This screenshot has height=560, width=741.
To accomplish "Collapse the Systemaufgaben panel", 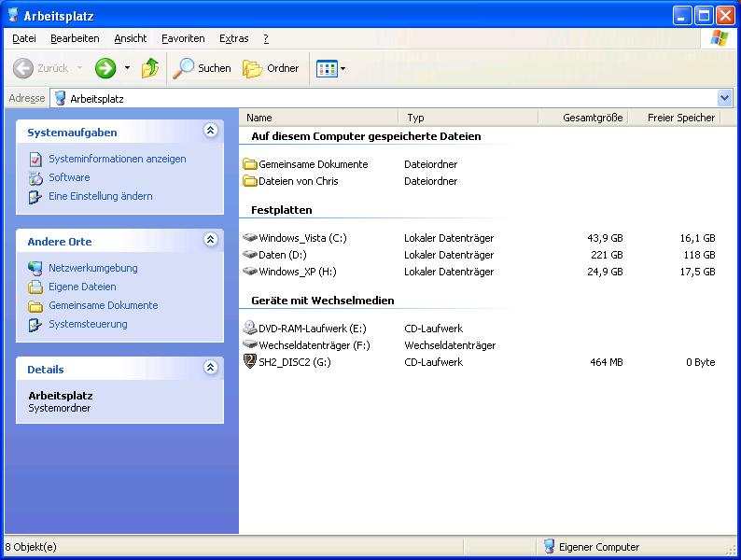I will coord(210,130).
